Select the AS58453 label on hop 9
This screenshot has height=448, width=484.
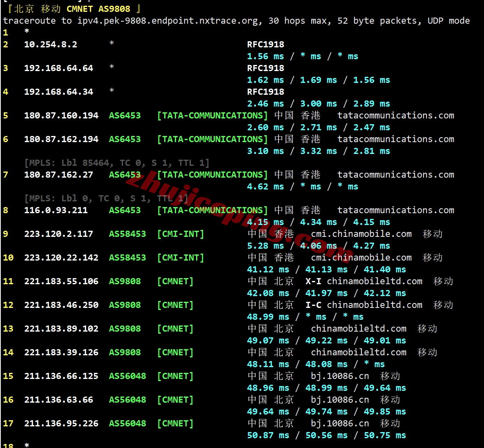tap(127, 234)
